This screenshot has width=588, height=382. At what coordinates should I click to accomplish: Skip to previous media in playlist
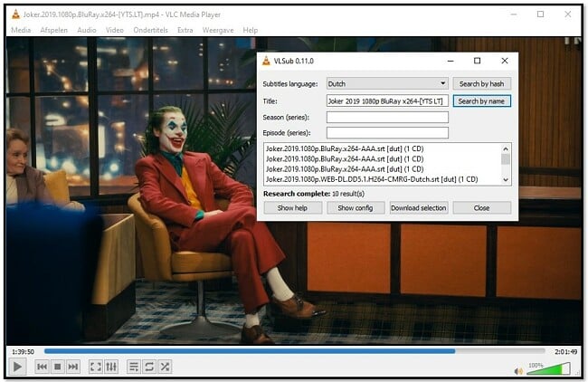[x=42, y=367]
